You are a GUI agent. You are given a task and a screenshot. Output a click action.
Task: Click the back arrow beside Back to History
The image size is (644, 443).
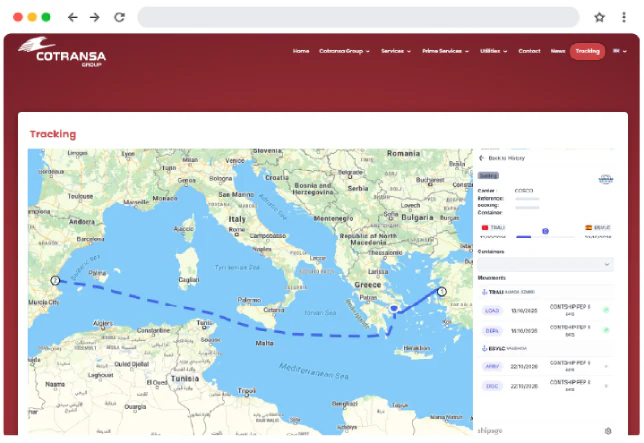[482, 158]
